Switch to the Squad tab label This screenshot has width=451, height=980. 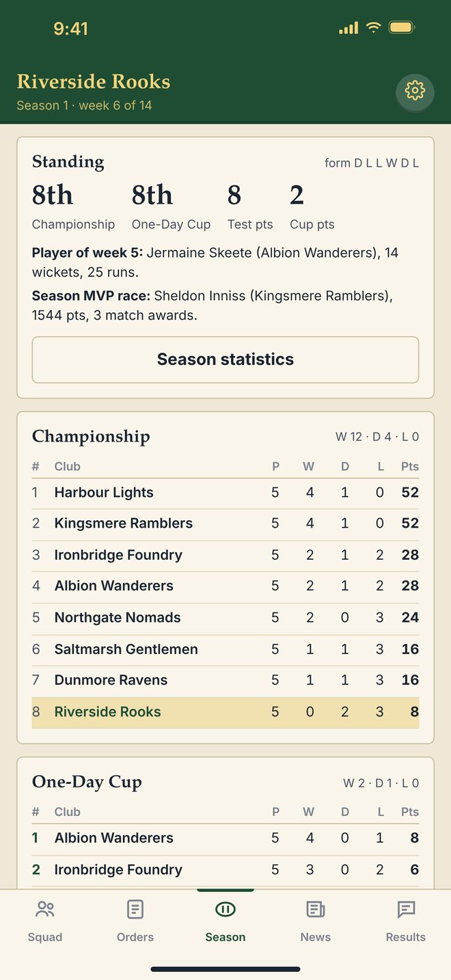point(45,937)
